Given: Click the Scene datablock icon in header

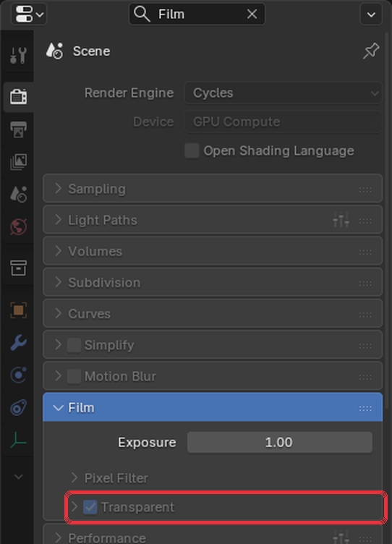Looking at the screenshot, I should [x=54, y=51].
